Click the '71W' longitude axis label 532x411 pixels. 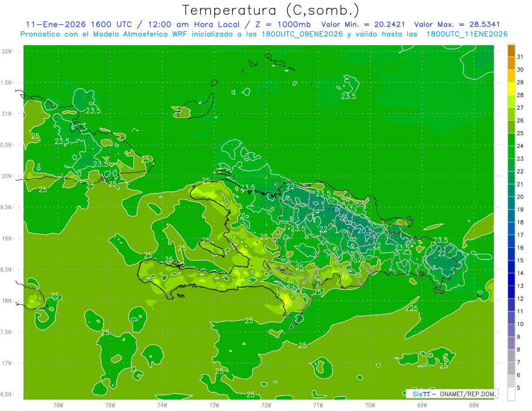318,405
